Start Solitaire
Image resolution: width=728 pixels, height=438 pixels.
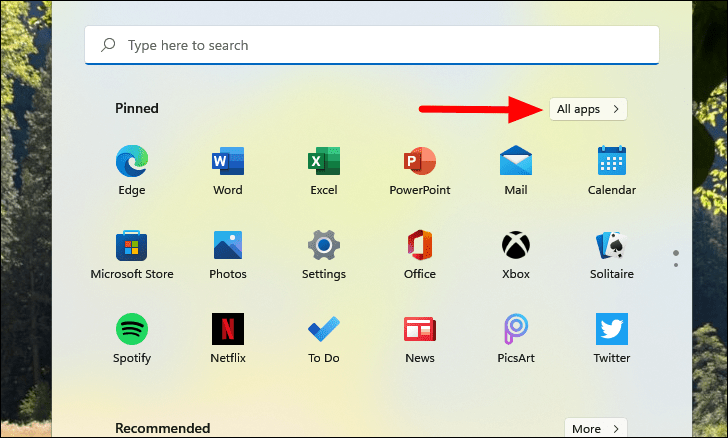click(x=612, y=255)
